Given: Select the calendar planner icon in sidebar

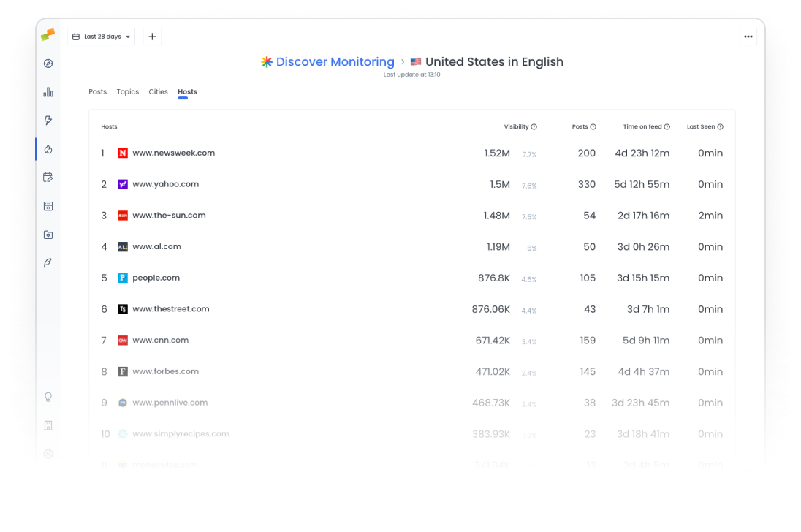Looking at the screenshot, I should pos(48,177).
